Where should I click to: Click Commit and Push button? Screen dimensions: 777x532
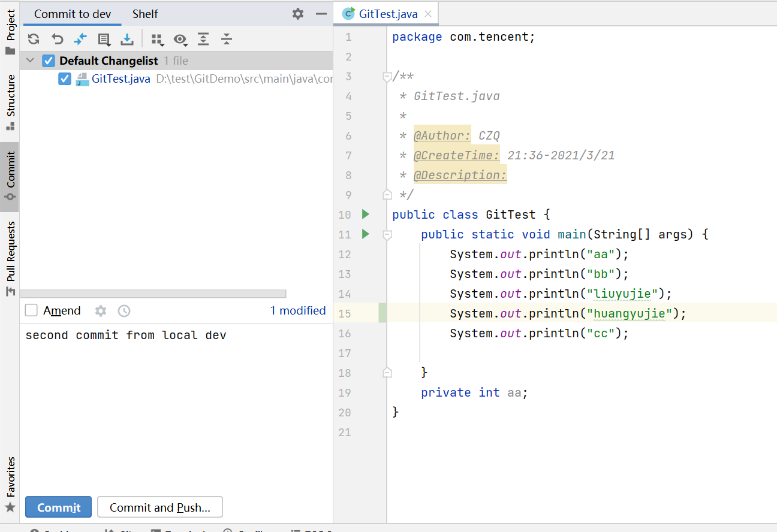[160, 507]
